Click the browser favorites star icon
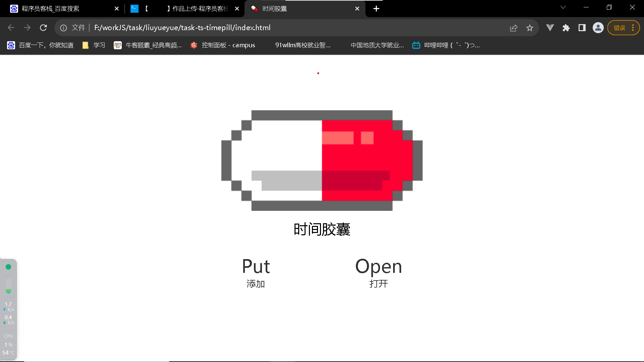Viewport: 644px width, 362px height. (530, 27)
